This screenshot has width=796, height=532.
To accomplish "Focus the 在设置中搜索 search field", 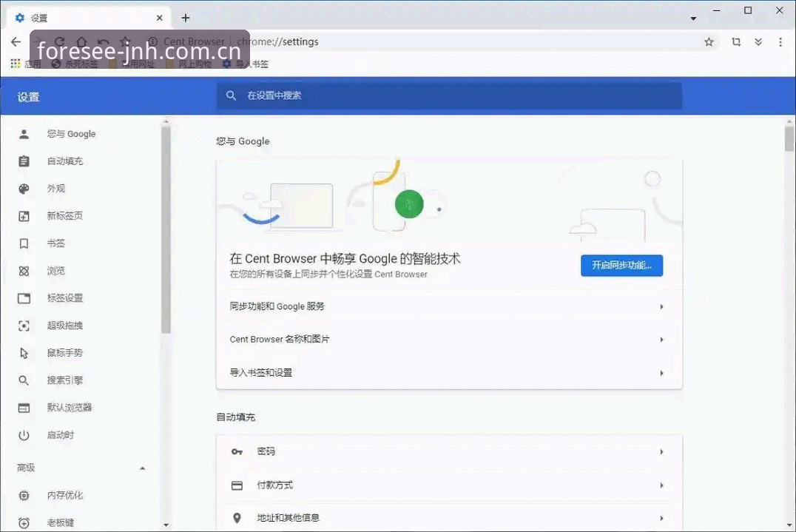I will [x=449, y=95].
